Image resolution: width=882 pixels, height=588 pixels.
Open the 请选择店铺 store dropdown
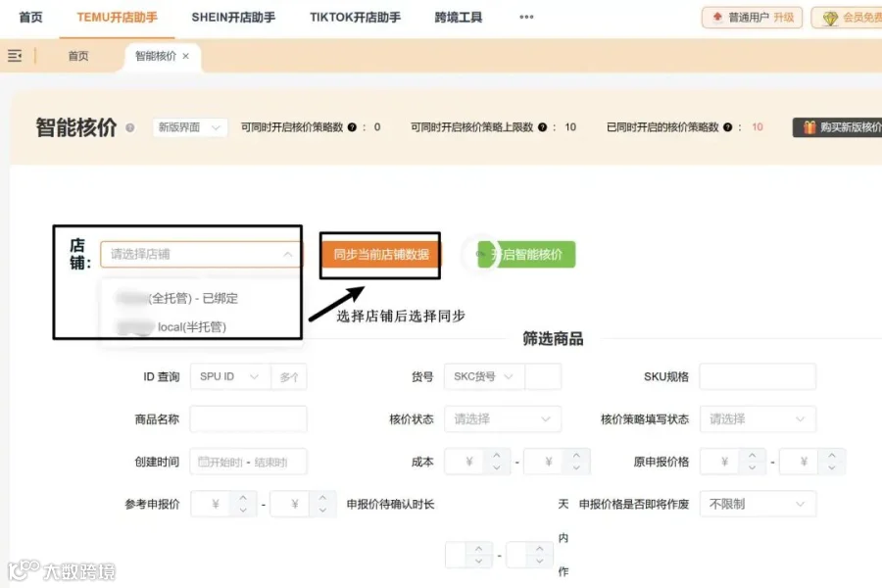coord(201,255)
